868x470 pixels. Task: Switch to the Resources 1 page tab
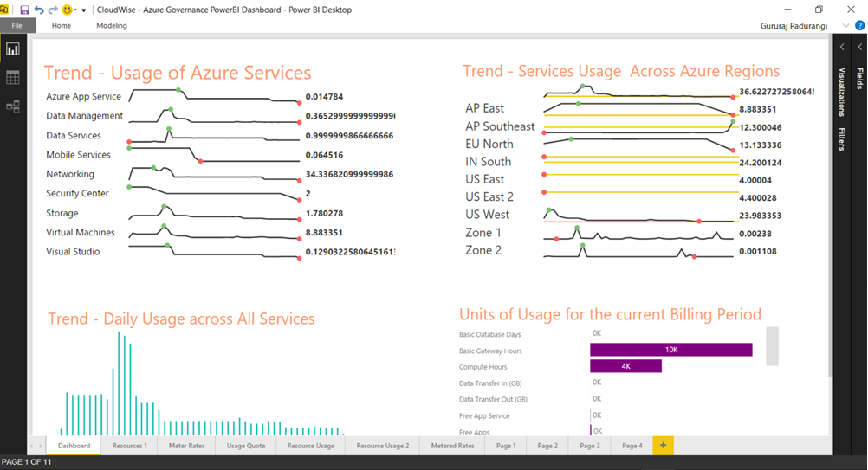[130, 446]
